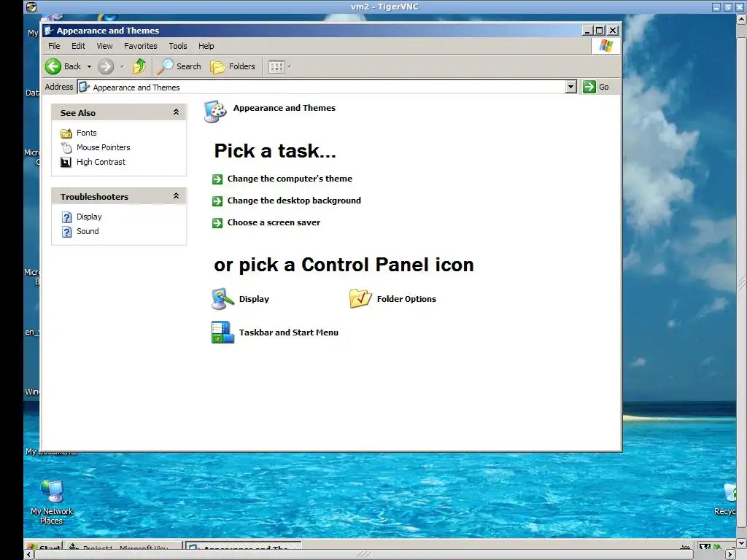Click the Fonts folder icon
Screen dimensions: 747x560
[x=66, y=133]
